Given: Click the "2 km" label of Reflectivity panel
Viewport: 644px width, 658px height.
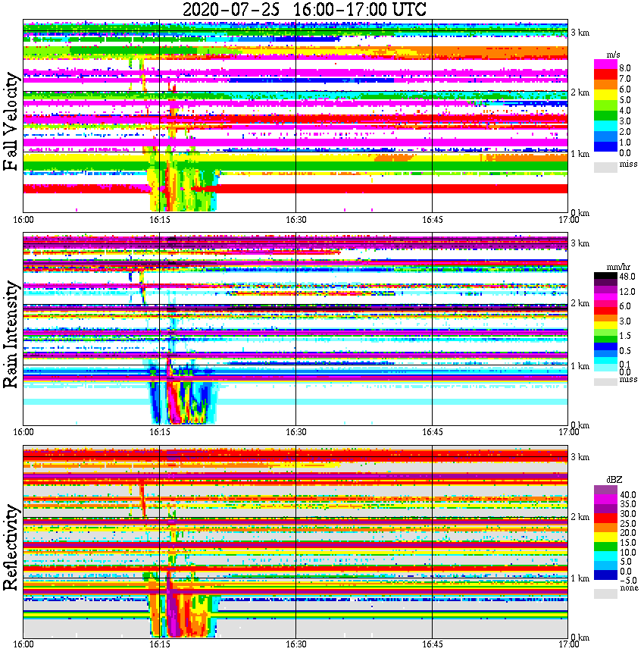Looking at the screenshot, I should pos(580,516).
